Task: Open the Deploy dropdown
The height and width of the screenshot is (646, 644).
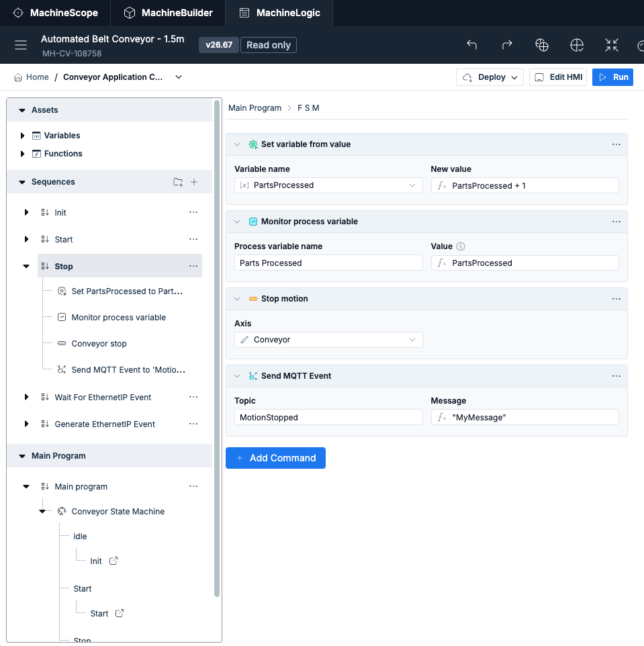Action: 490,77
